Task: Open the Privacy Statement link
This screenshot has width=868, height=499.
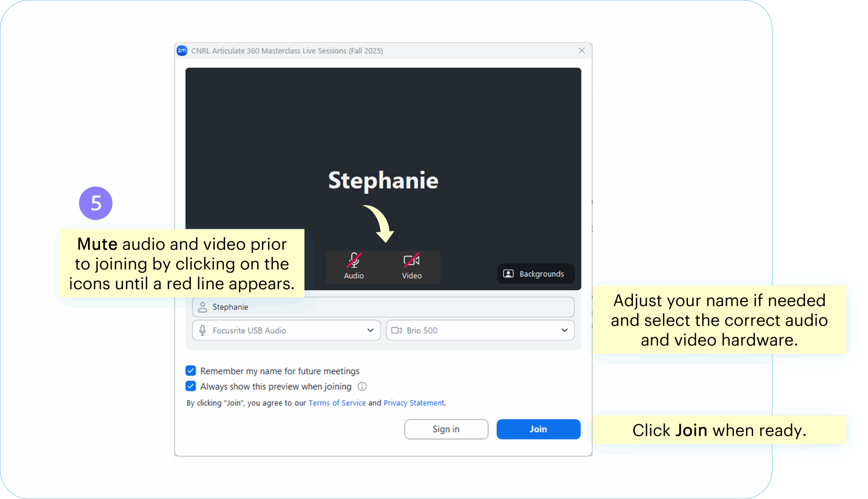Action: 414,403
